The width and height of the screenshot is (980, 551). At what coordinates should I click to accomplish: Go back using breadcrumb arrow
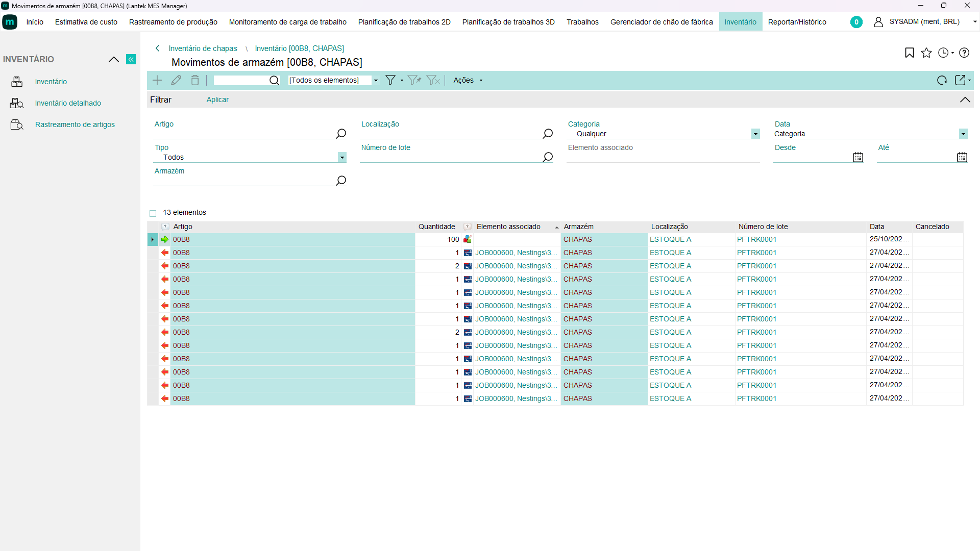tap(158, 48)
